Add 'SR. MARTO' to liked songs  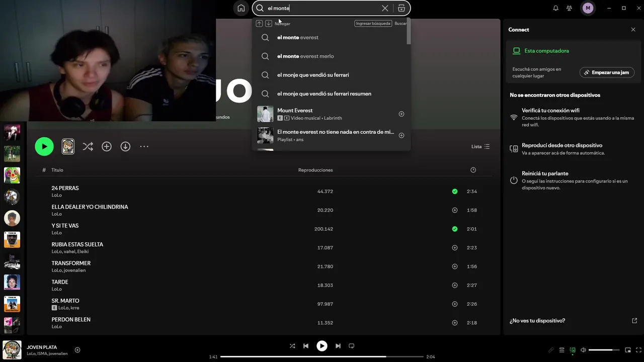coord(455,304)
